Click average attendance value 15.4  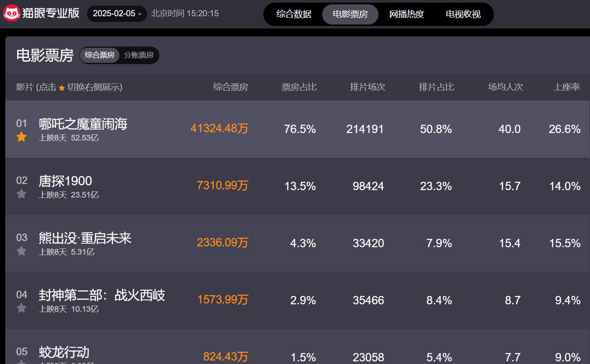pyautogui.click(x=510, y=243)
